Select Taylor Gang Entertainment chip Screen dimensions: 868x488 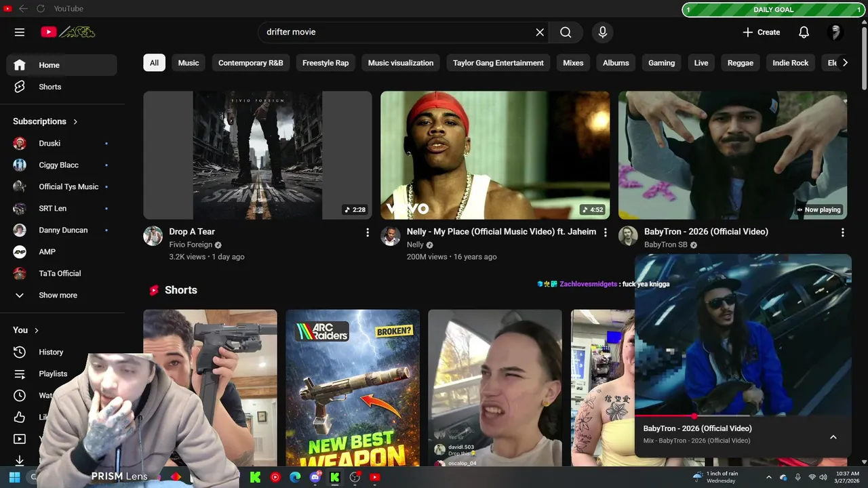(498, 62)
